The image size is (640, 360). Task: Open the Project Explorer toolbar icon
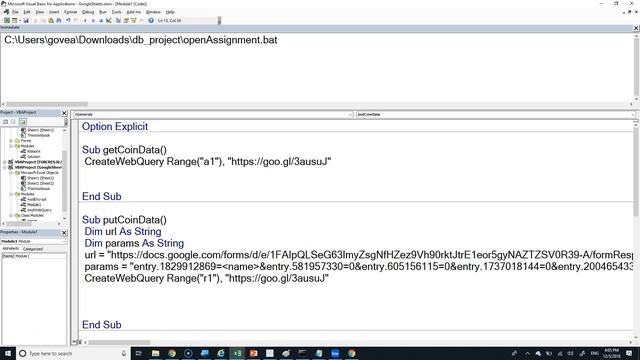pyautogui.click(x=118, y=20)
